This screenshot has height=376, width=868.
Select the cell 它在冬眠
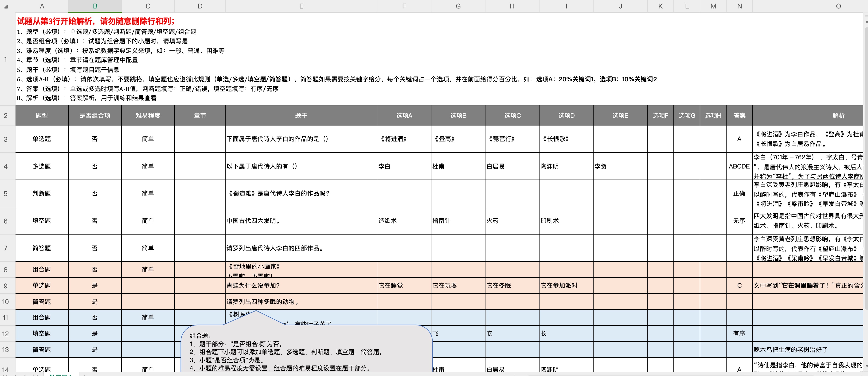pos(512,286)
